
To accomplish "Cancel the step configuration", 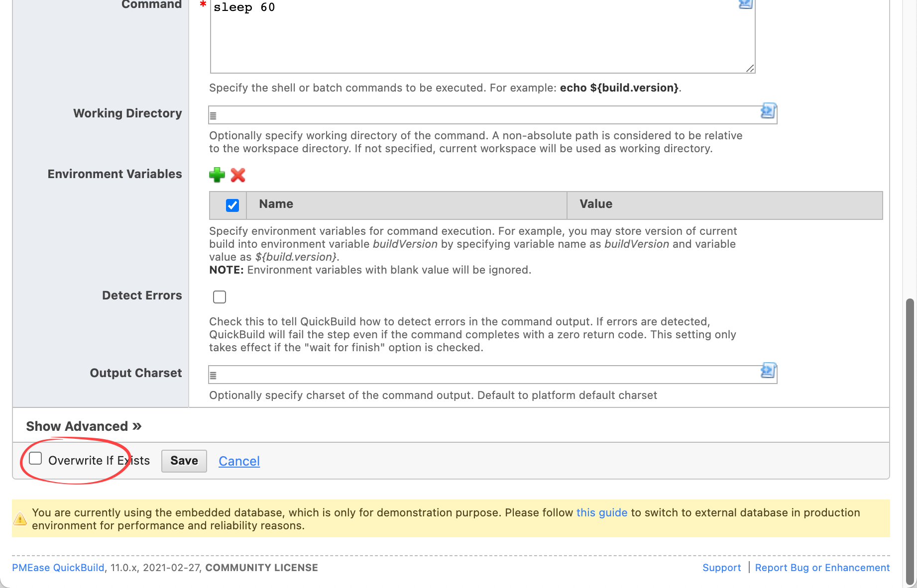I will tap(239, 461).
